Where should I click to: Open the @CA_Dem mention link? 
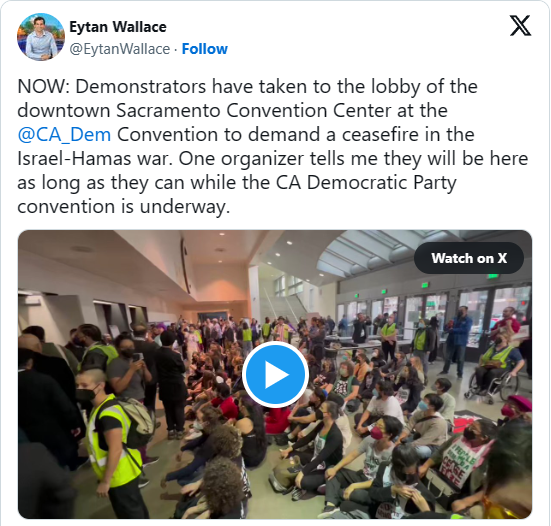coord(64,135)
